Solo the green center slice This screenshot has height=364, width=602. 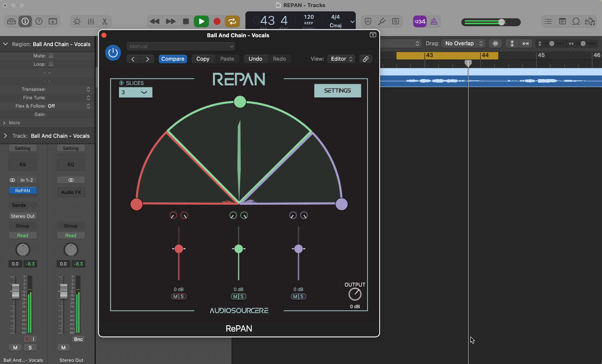coord(242,297)
